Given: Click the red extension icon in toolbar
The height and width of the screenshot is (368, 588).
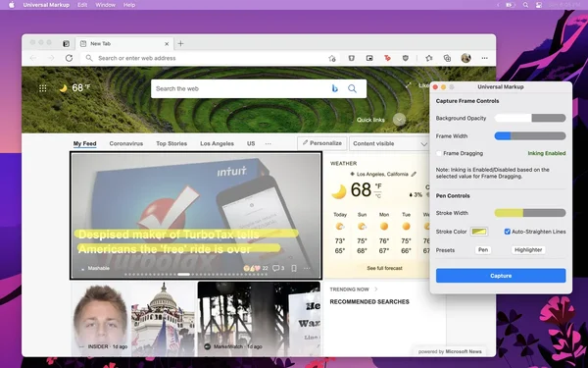Looking at the screenshot, I should [387, 58].
